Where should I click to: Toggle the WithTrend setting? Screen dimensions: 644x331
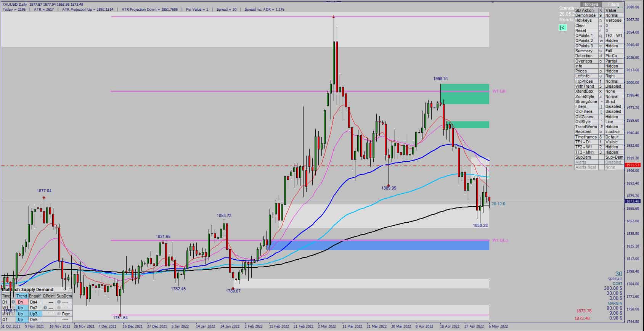point(599,86)
